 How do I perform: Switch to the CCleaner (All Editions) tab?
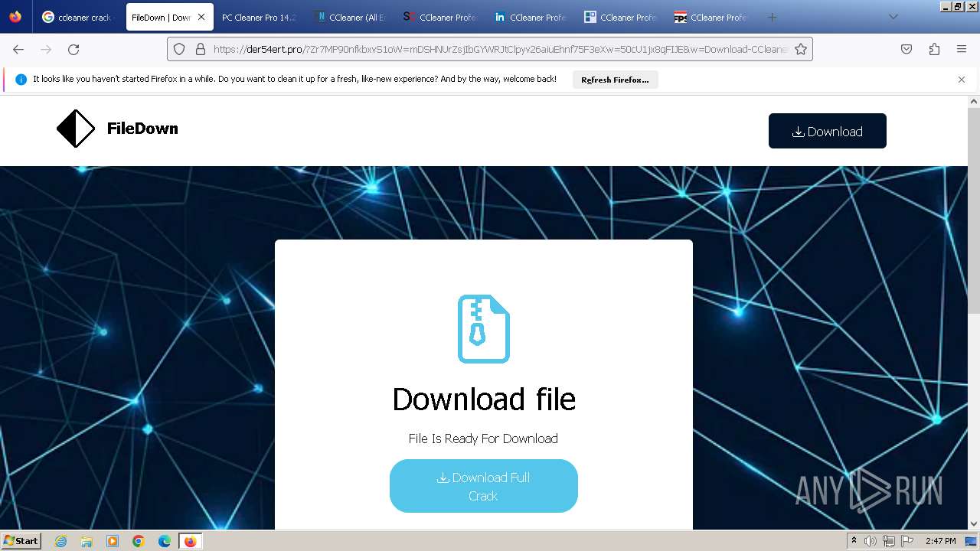click(351, 17)
